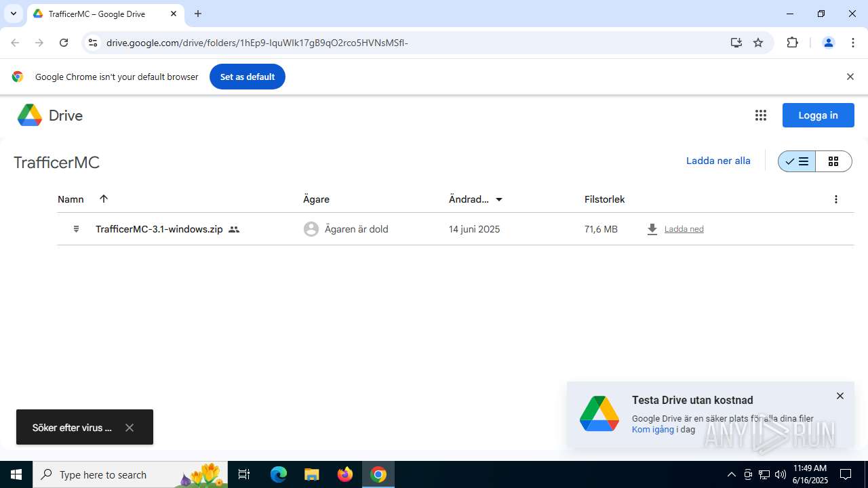Click the taskbar search box

(131, 474)
